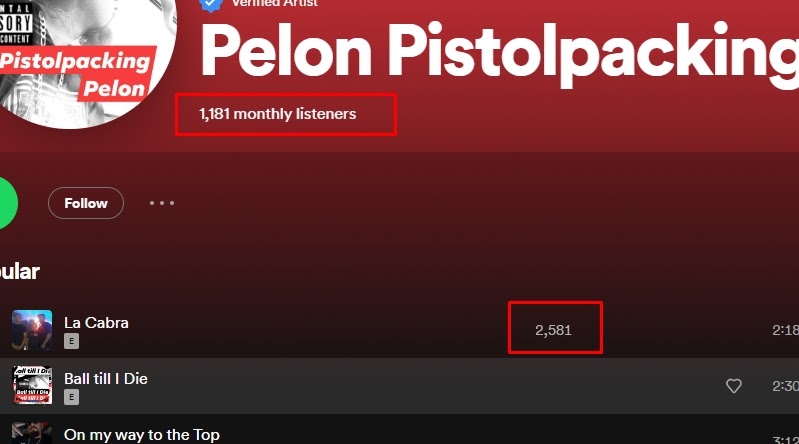Select the On my way to the Top title

[142, 435]
